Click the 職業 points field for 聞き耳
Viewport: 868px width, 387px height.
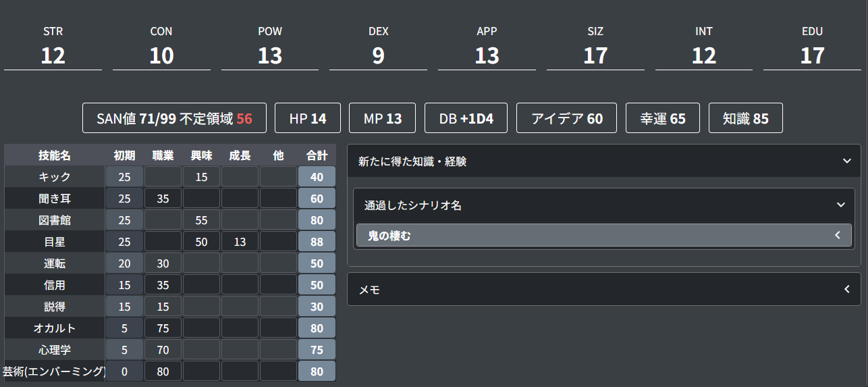163,199
